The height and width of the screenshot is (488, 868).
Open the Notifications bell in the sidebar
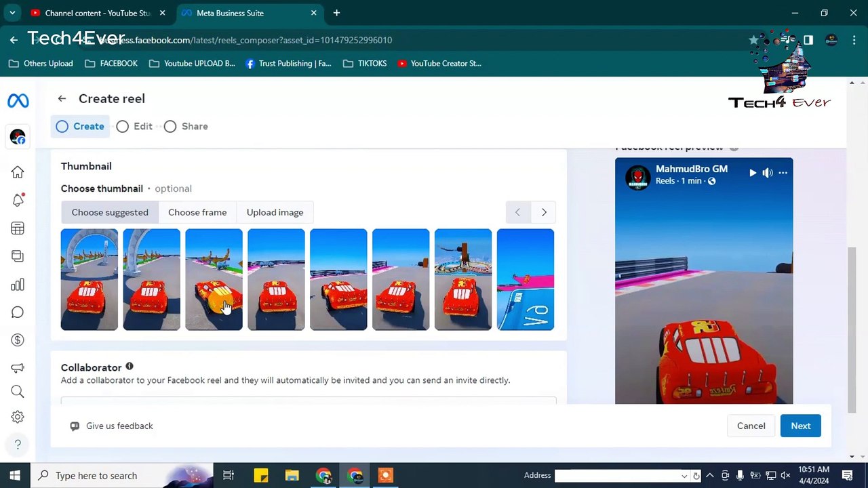click(18, 200)
